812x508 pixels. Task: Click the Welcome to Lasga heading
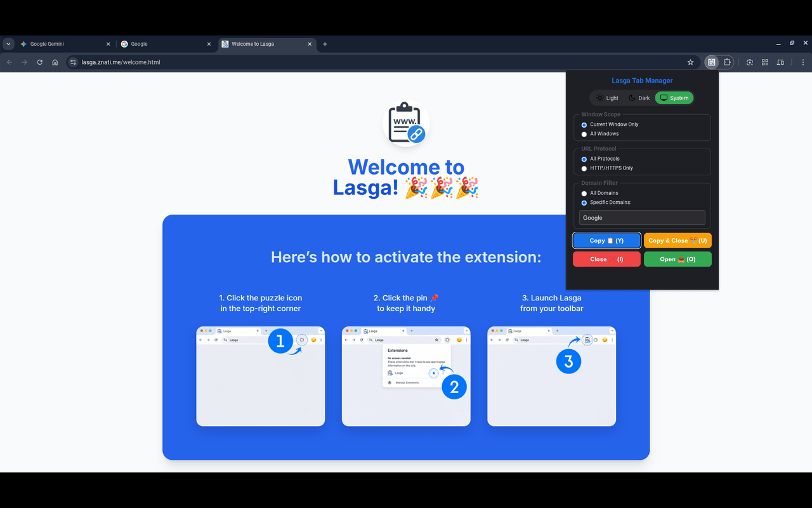(406, 177)
